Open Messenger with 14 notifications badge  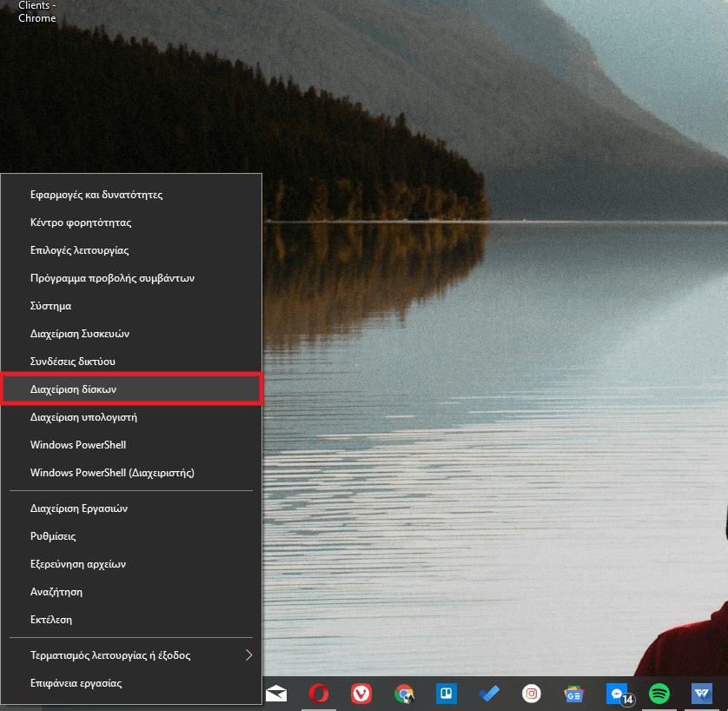pos(617,694)
